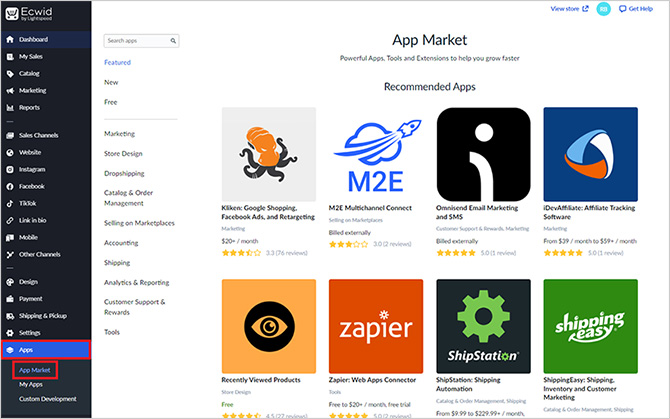Image resolution: width=670 pixels, height=419 pixels.
Task: Select the TikTok icon in the sidebar
Action: [x=10, y=203]
